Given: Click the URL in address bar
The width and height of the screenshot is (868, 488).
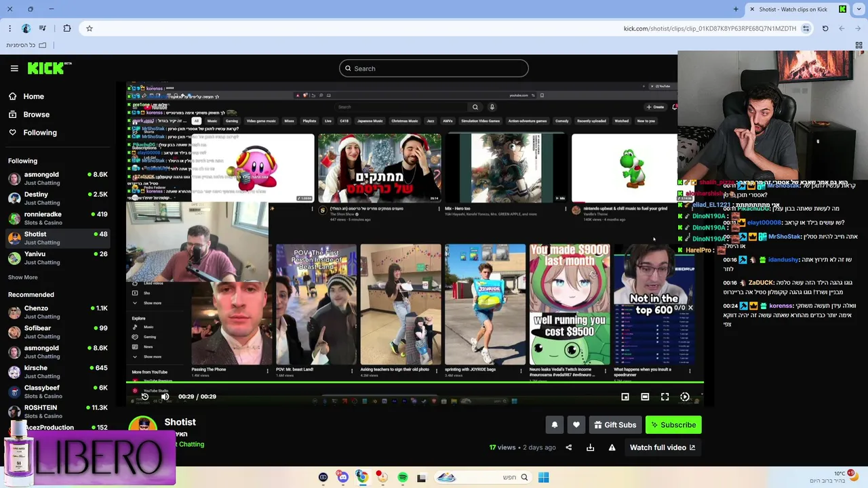Looking at the screenshot, I should [709, 28].
